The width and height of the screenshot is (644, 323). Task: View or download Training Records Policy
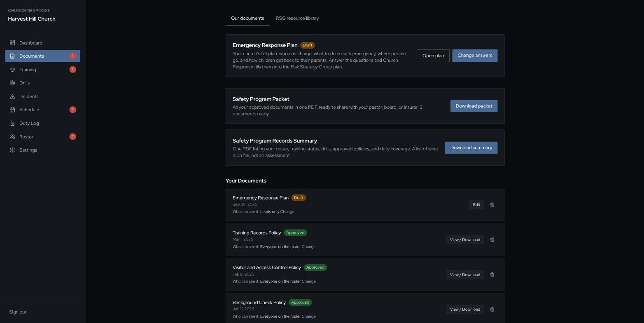[465, 240]
